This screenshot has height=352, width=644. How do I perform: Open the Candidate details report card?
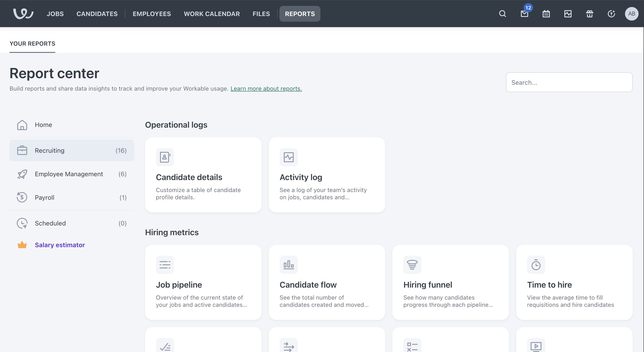pos(203,175)
